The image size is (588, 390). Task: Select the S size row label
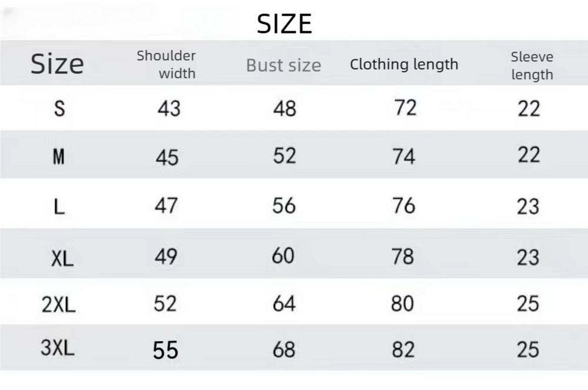[x=59, y=109]
